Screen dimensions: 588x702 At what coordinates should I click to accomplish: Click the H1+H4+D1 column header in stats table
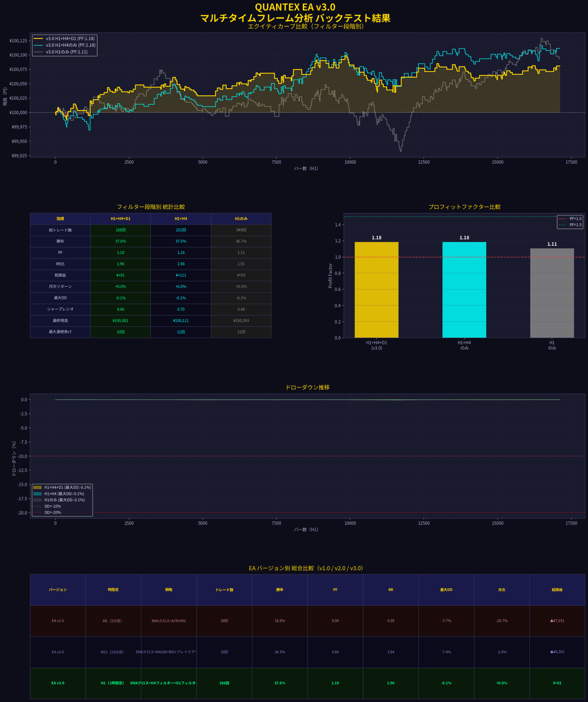coord(121,219)
